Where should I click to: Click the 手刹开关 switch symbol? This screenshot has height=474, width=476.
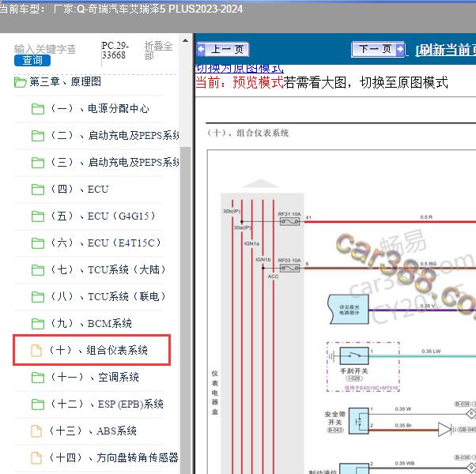coord(354,355)
